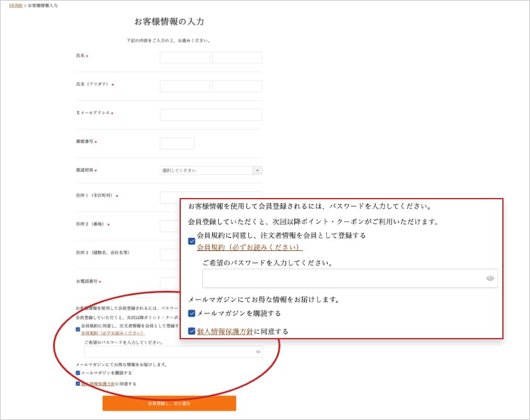Image resolution: width=530 pixels, height=420 pixels.
Task: Toggle the small form's メールマガジンを購読する checkbox
Action: pos(78,373)
